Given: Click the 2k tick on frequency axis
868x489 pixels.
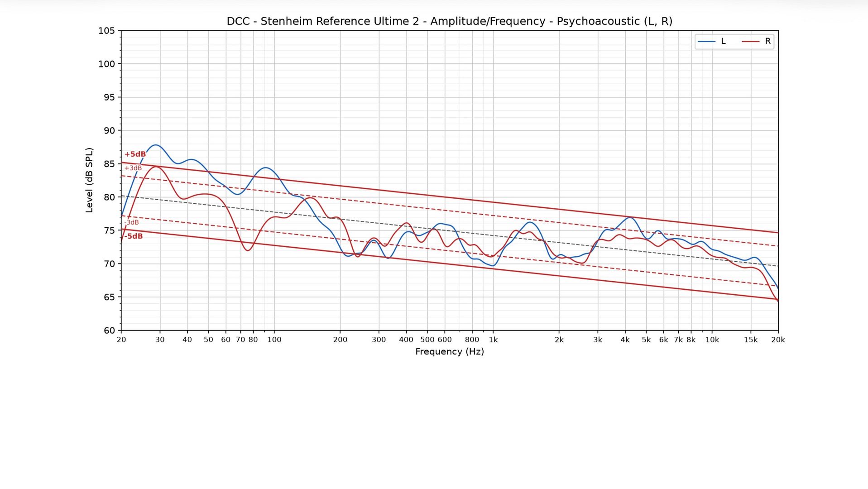Looking at the screenshot, I should pos(559,340).
